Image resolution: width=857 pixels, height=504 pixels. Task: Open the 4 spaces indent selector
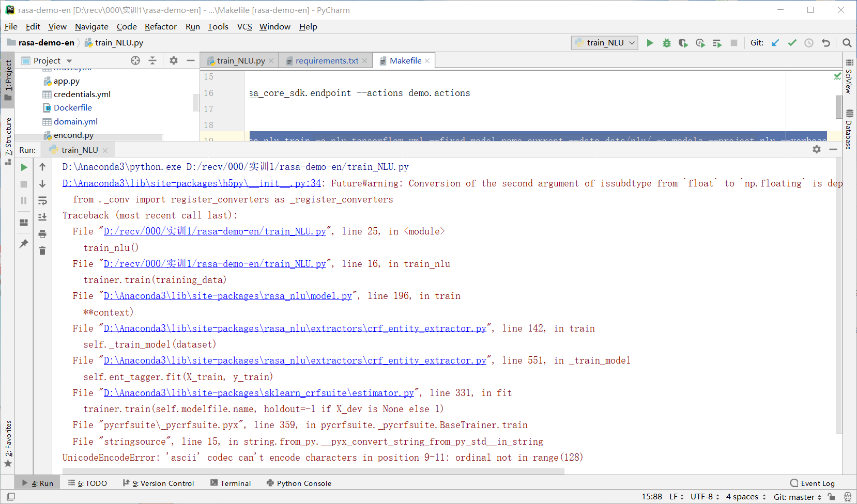click(746, 497)
